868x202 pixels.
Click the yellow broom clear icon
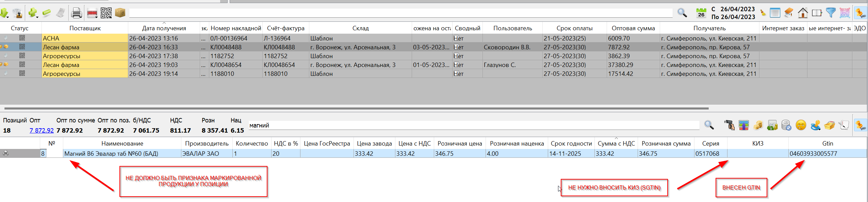(763, 13)
